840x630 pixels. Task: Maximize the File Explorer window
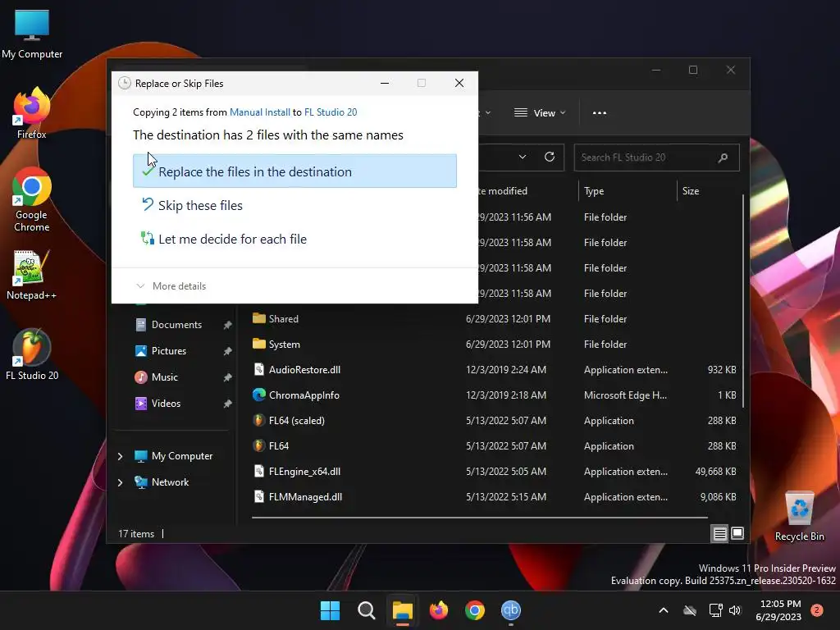tap(692, 71)
